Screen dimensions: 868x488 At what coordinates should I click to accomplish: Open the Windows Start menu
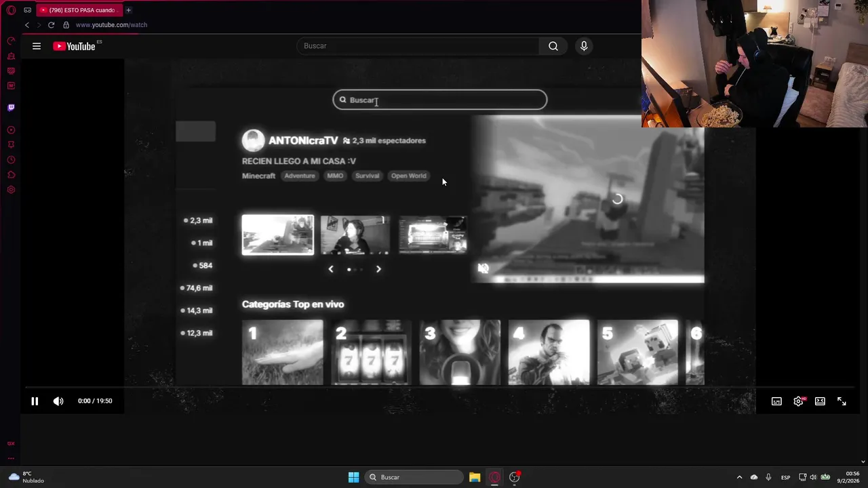point(353,477)
